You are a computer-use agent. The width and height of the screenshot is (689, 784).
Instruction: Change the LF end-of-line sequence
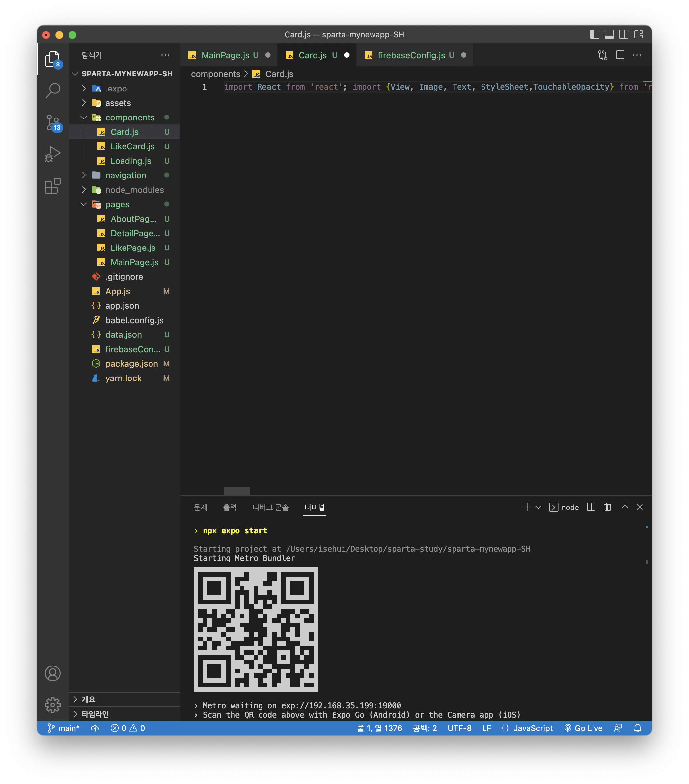click(486, 728)
